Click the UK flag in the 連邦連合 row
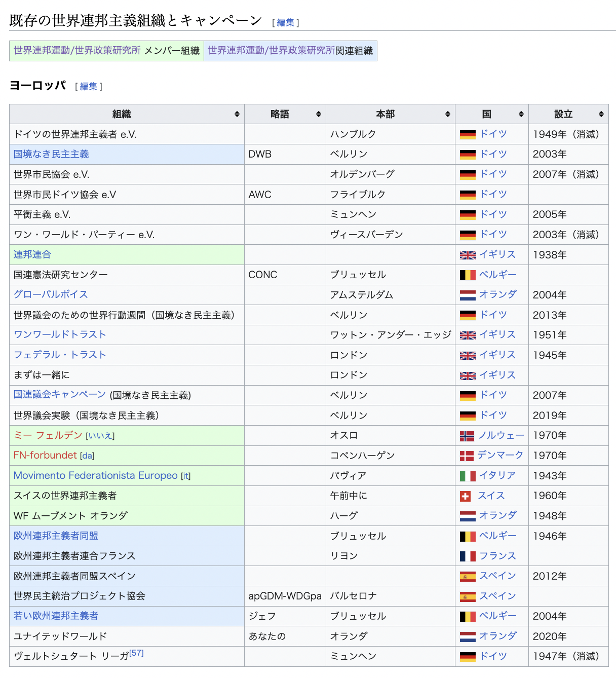Image resolution: width=616 pixels, height=678 pixels. pos(468,255)
